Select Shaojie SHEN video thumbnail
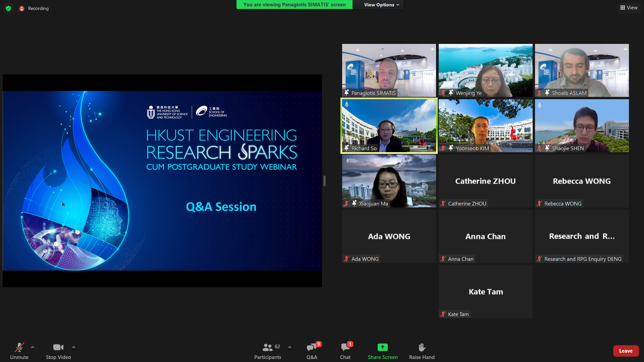Viewport: 644px width, 362px height. 582,126
